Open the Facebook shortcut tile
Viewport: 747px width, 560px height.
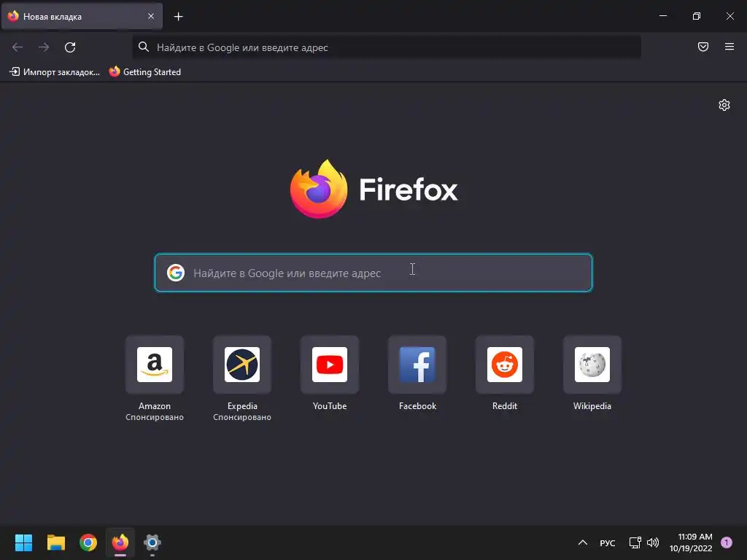click(x=417, y=365)
